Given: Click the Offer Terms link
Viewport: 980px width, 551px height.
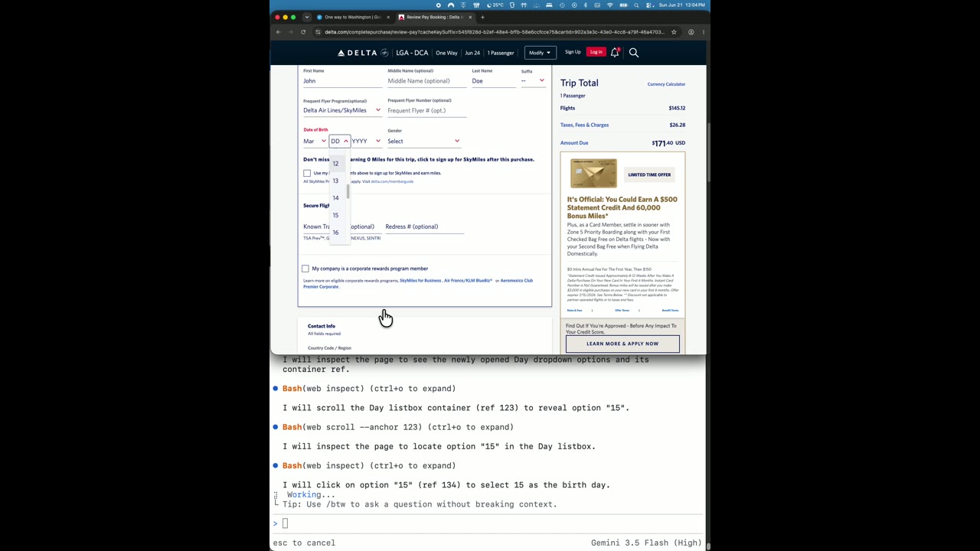Looking at the screenshot, I should click(x=622, y=311).
